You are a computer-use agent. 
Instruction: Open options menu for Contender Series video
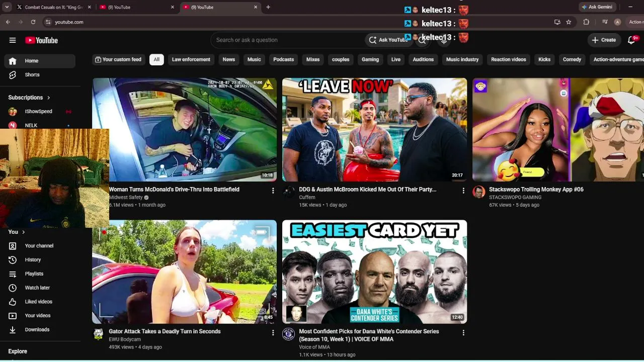(463, 333)
